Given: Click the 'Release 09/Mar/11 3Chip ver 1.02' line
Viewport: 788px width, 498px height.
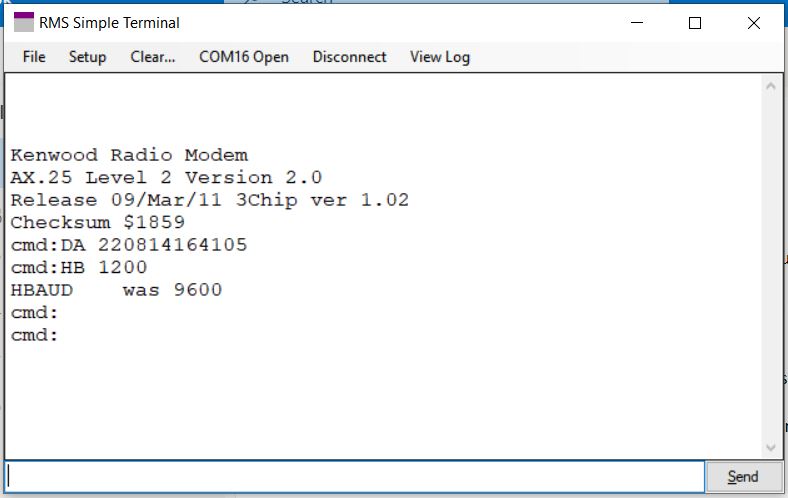Looking at the screenshot, I should (x=210, y=200).
